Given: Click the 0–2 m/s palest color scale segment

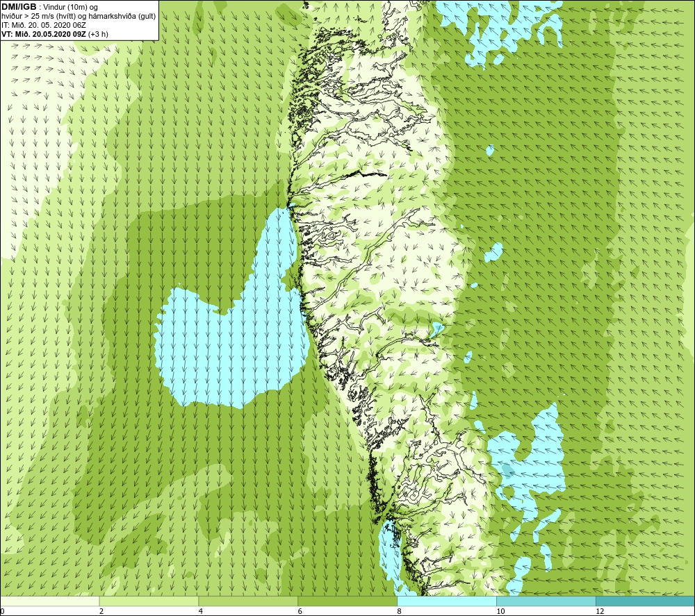Looking at the screenshot, I should (49, 601).
